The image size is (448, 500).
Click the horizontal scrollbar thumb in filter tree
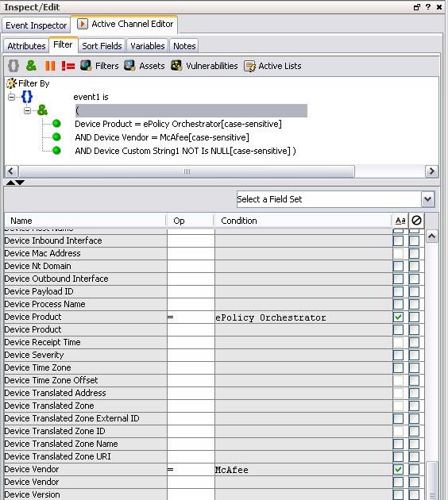click(x=187, y=171)
